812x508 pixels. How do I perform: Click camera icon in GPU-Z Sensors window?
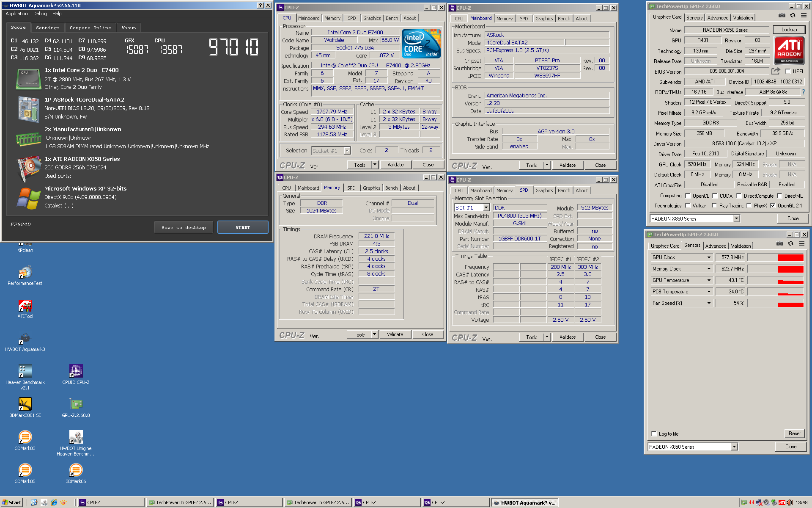[x=780, y=244]
